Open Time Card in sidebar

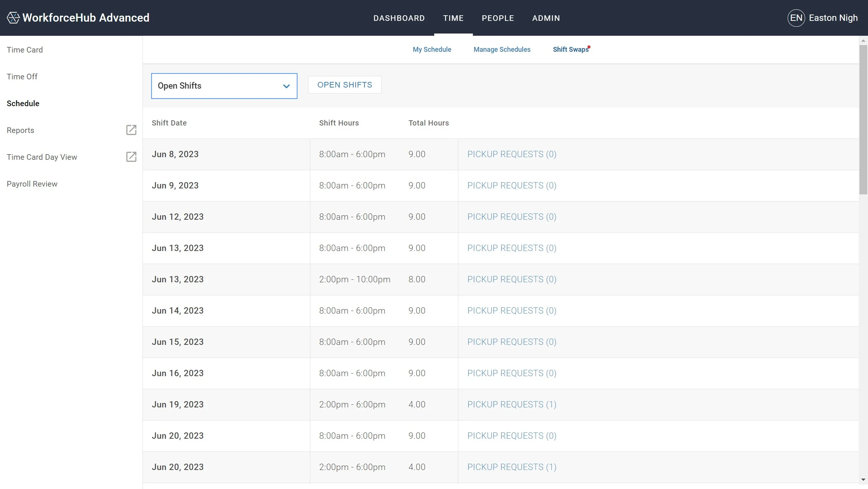coord(25,50)
